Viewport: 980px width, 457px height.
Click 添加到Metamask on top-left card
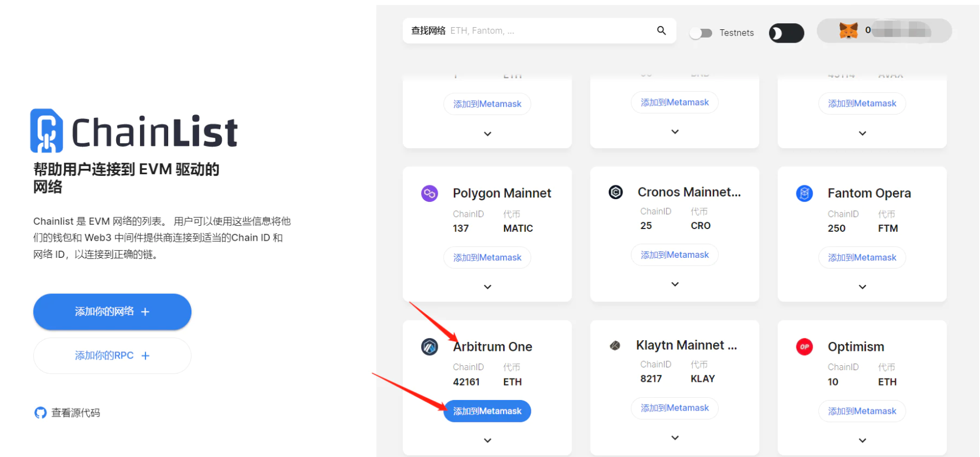point(488,104)
